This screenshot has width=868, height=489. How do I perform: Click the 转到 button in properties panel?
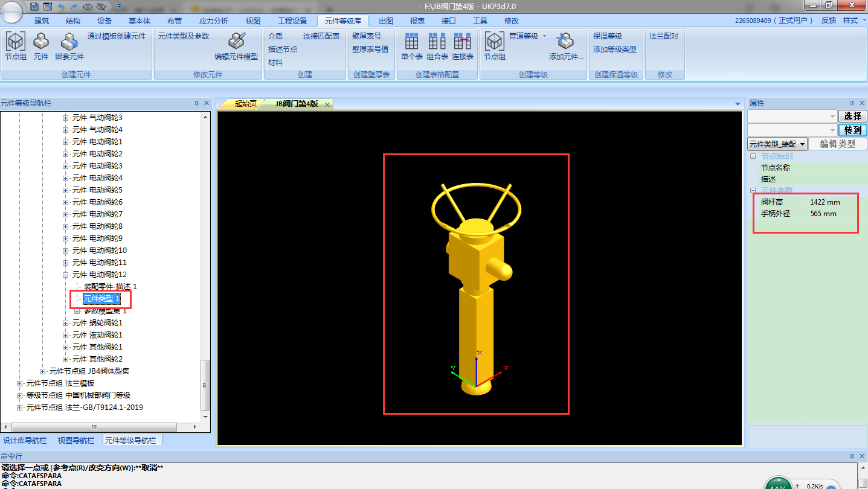(852, 130)
